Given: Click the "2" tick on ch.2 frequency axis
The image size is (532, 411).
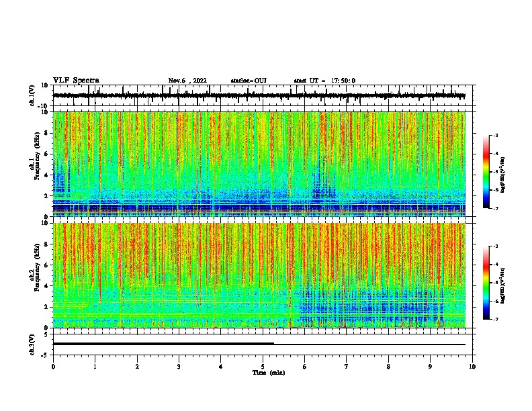Looking at the screenshot, I should click(x=47, y=307).
